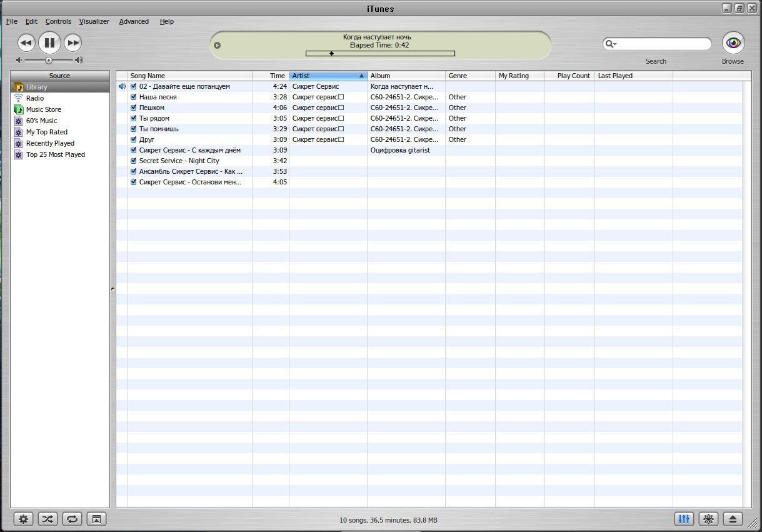This screenshot has height=532, width=762.
Task: Open the File menu
Action: click(x=12, y=21)
